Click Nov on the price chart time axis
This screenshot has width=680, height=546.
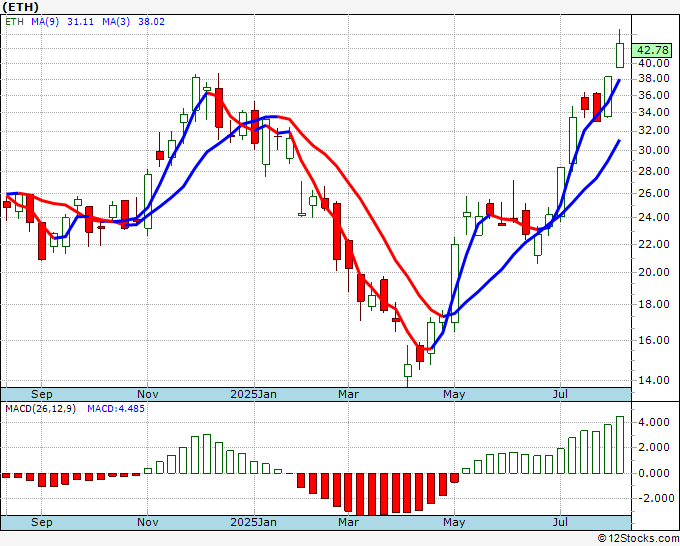click(x=147, y=394)
